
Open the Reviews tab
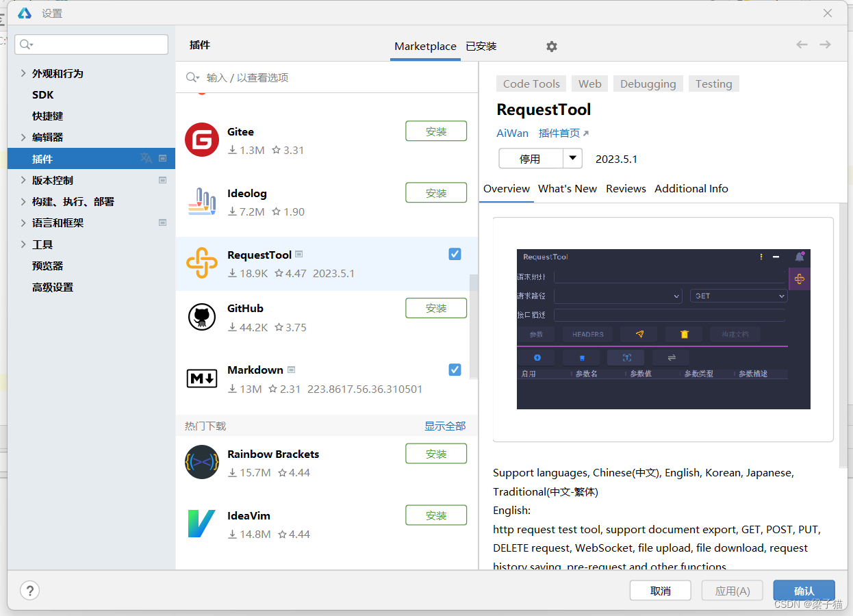[x=626, y=188]
